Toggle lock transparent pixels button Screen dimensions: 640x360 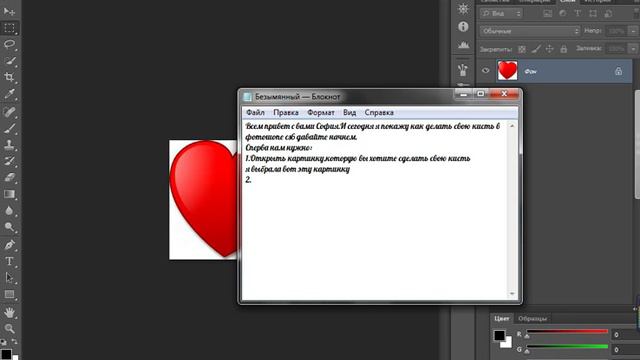tap(522, 49)
